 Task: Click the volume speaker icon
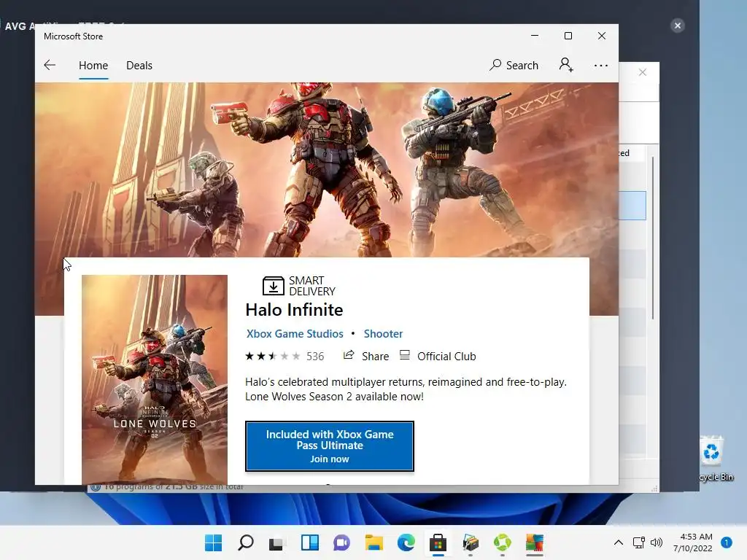[657, 542]
